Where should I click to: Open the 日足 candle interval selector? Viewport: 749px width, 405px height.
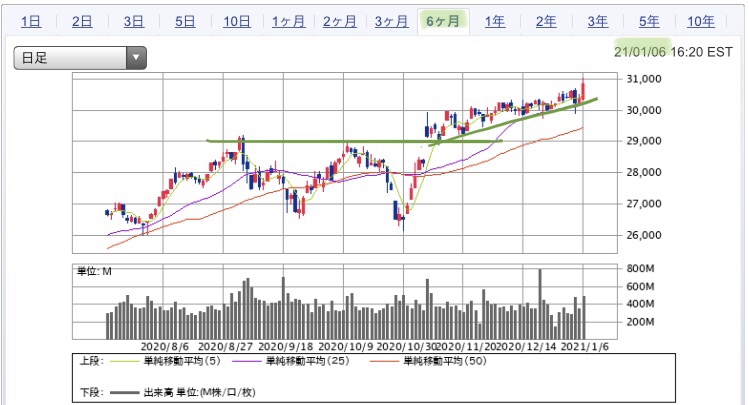[80, 58]
